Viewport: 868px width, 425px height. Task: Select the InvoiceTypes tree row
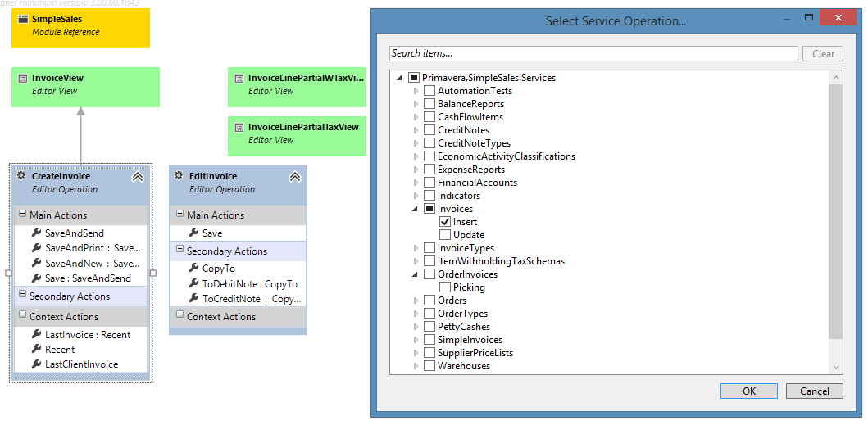pos(466,248)
